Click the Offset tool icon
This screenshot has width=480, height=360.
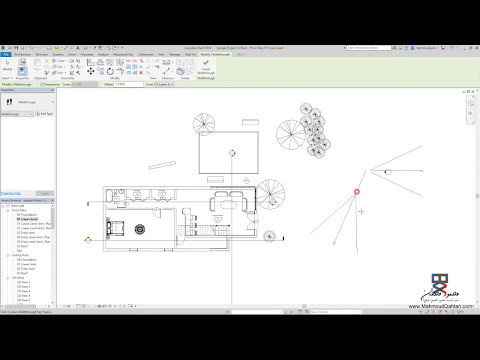[x=100, y=62]
